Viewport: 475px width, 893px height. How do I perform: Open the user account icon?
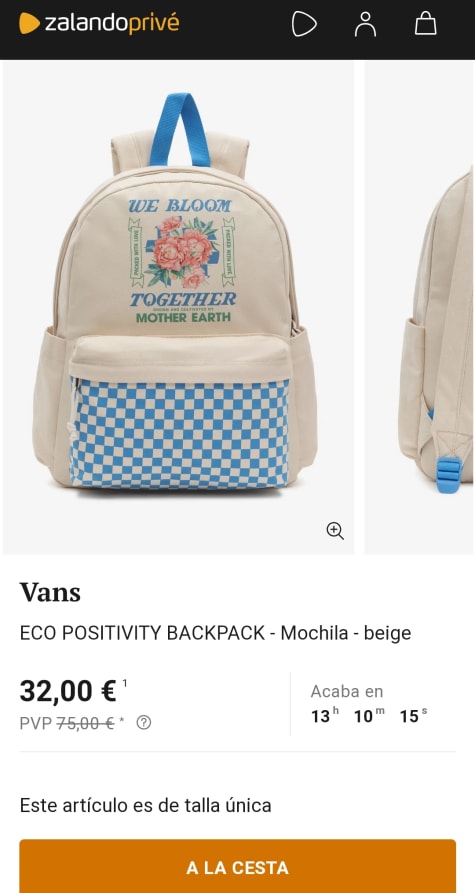point(365,24)
